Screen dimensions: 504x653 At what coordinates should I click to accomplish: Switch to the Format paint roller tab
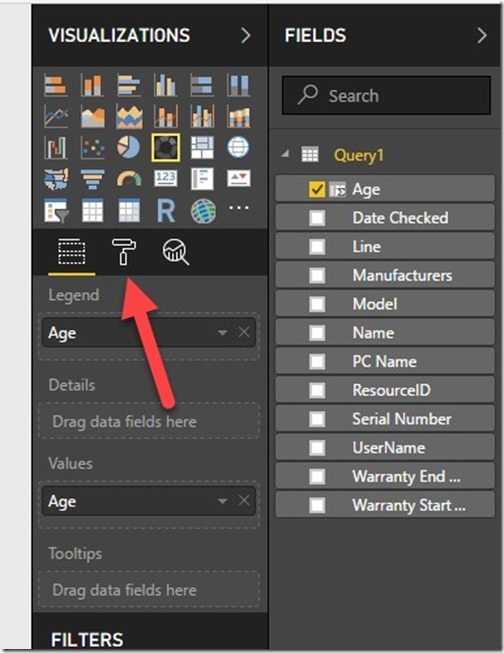124,252
